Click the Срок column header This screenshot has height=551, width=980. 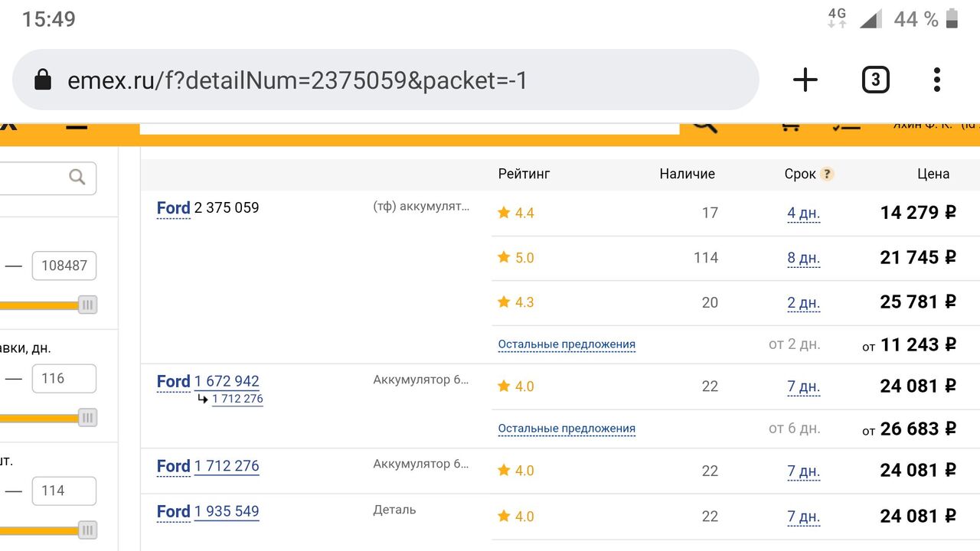800,174
